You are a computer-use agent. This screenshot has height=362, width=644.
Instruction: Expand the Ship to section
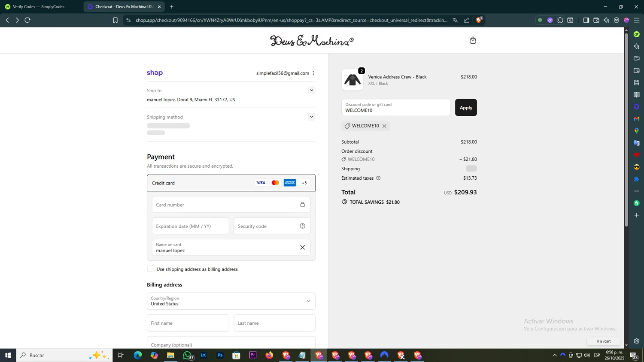pos(312,90)
